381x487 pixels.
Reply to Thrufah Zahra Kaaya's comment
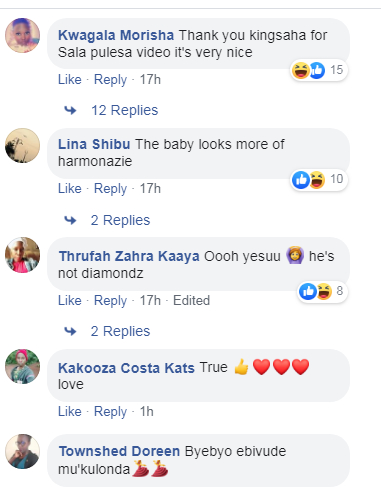pyautogui.click(x=110, y=301)
